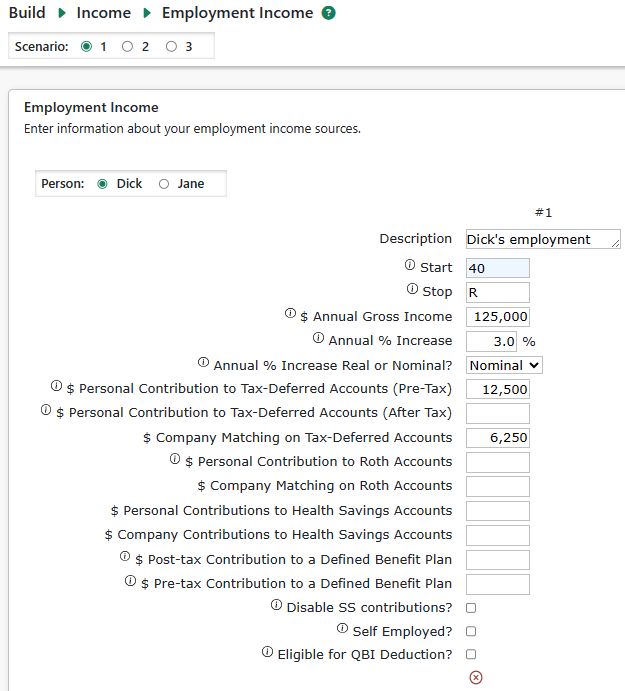This screenshot has width=625, height=691.
Task: Navigate to Income breadcrumb link
Action: 104,13
